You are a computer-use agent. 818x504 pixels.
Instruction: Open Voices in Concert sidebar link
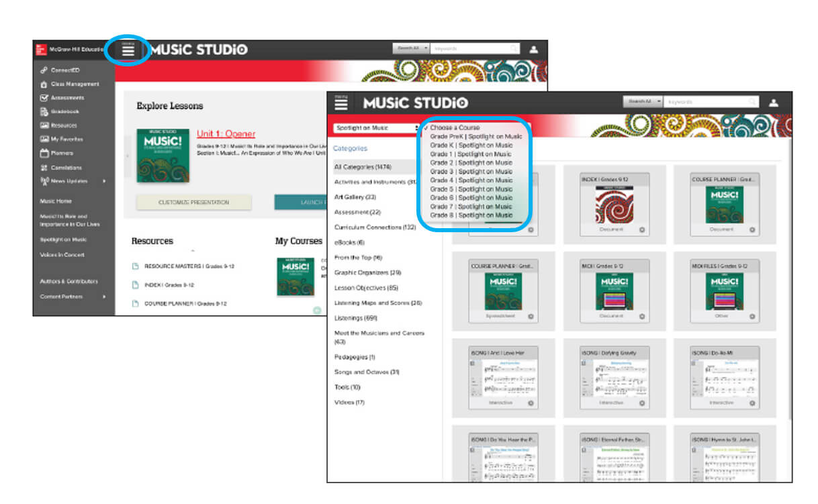coord(62,255)
